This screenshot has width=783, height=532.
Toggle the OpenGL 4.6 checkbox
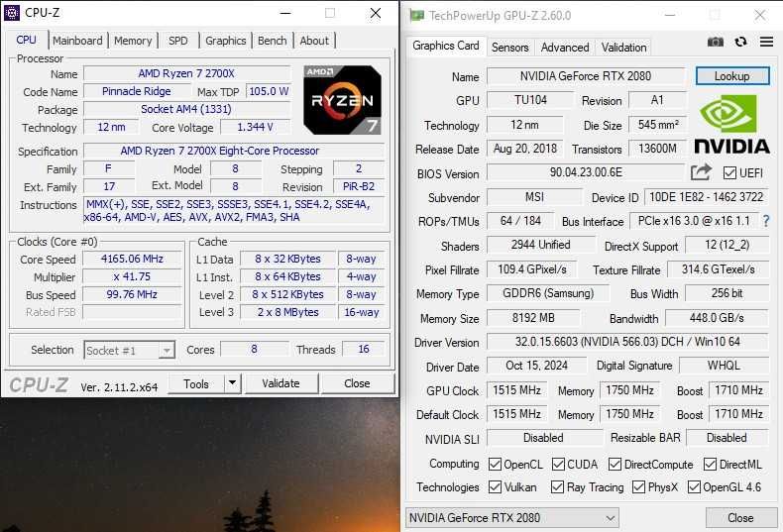click(x=694, y=486)
